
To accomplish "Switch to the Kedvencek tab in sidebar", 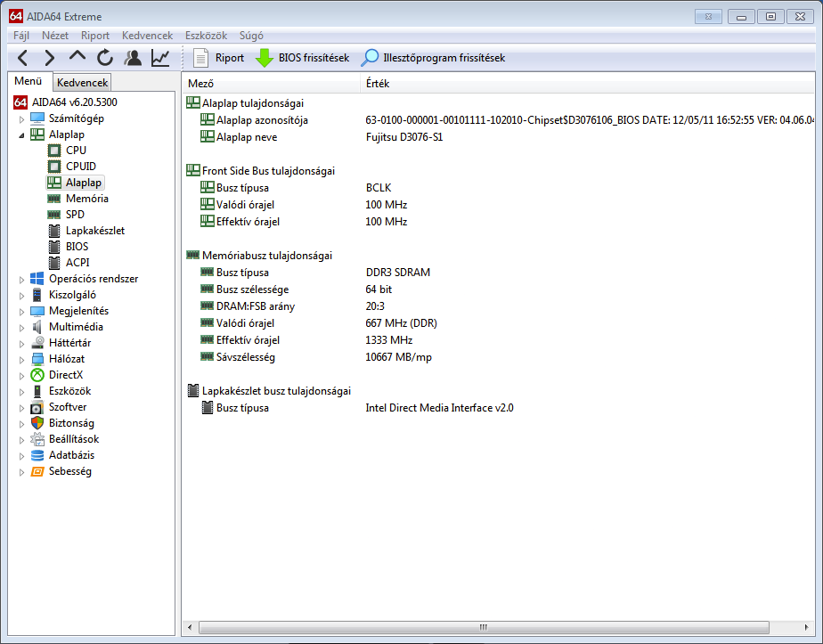I will [83, 83].
